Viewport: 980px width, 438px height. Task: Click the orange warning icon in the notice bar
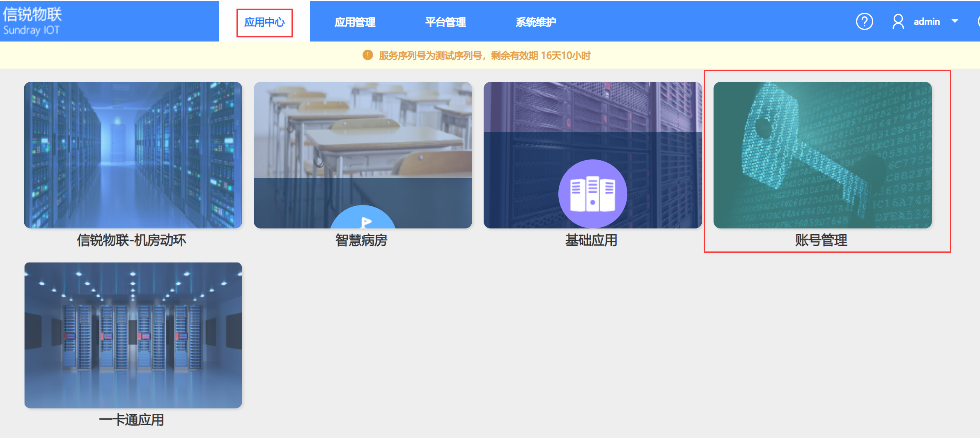pos(367,55)
